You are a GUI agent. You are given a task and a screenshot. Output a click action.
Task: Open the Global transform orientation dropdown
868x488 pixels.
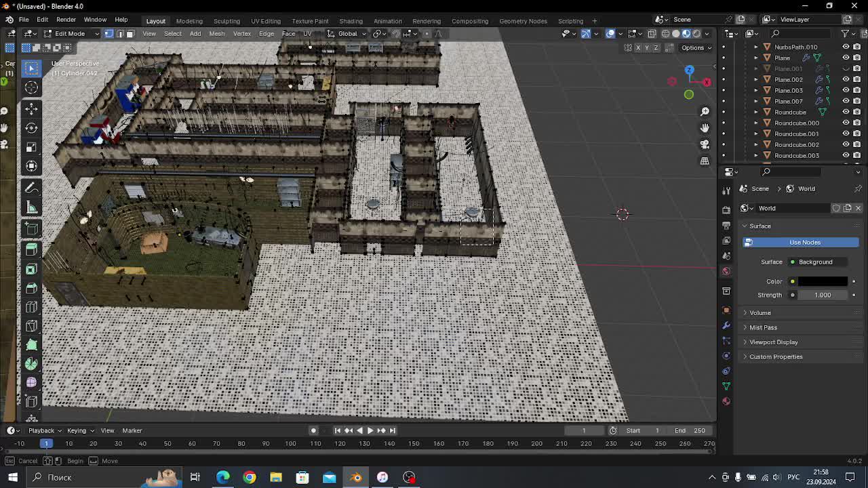point(347,33)
